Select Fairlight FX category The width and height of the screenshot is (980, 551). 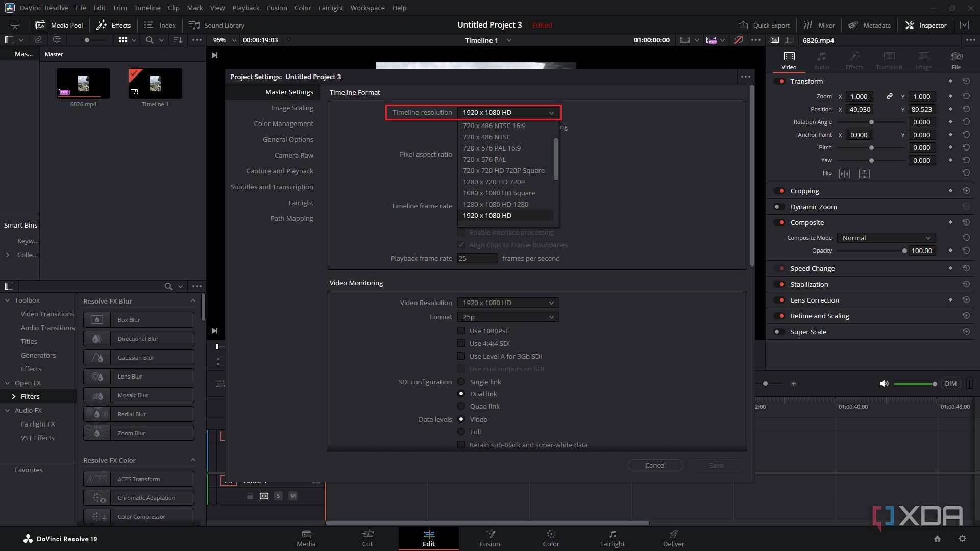pos(37,424)
